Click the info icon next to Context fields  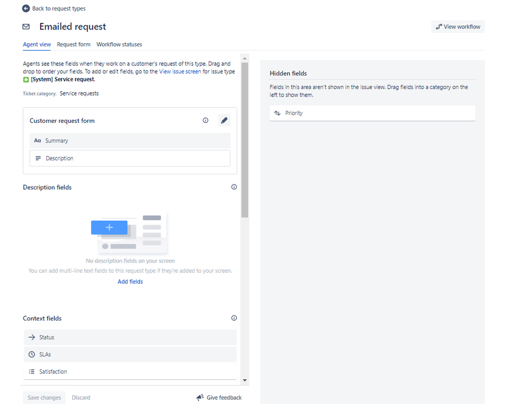(234, 318)
